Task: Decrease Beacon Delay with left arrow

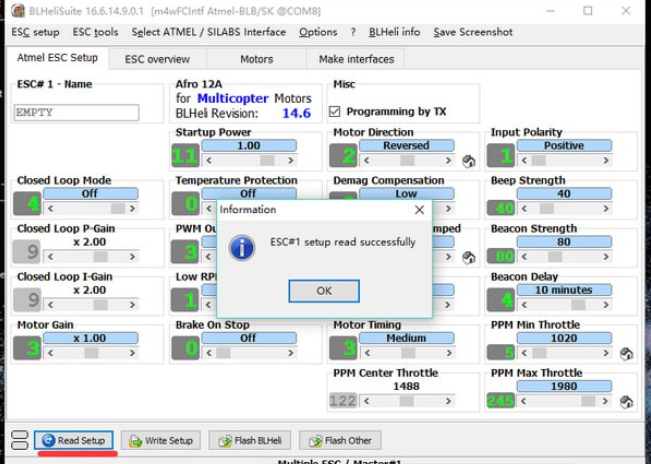Action: click(x=524, y=305)
